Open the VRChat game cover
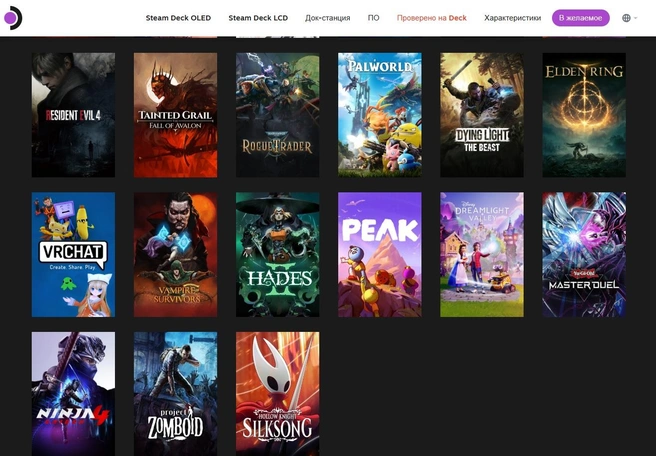Screen dimensions: 656x456 click(73, 254)
